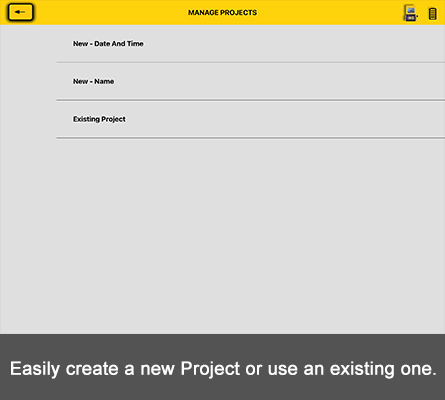This screenshot has height=400, width=445.
Task: Click empty gray area below Existing Project
Action: pos(222,233)
